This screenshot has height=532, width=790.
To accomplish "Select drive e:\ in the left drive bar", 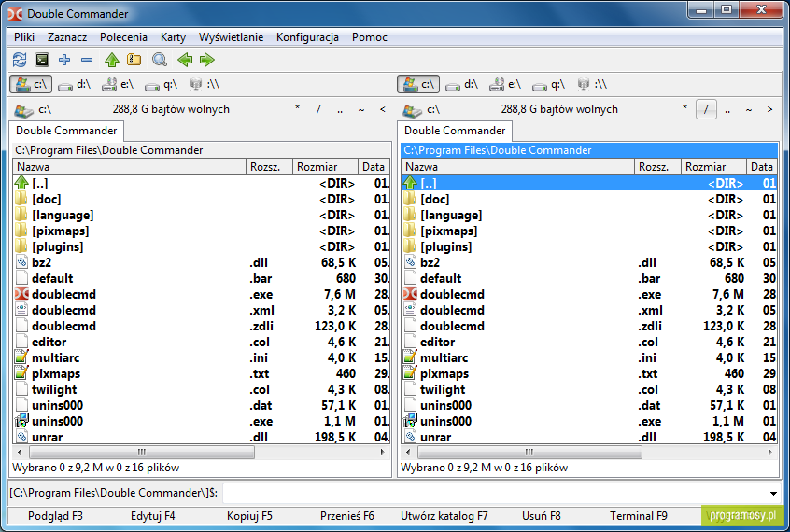I will pos(118,84).
